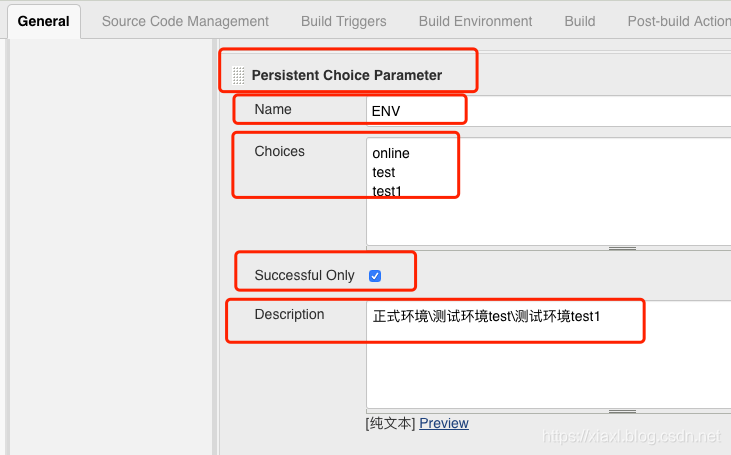The image size is (731, 455).
Task: Click the Successful Only label text
Action: click(x=304, y=275)
